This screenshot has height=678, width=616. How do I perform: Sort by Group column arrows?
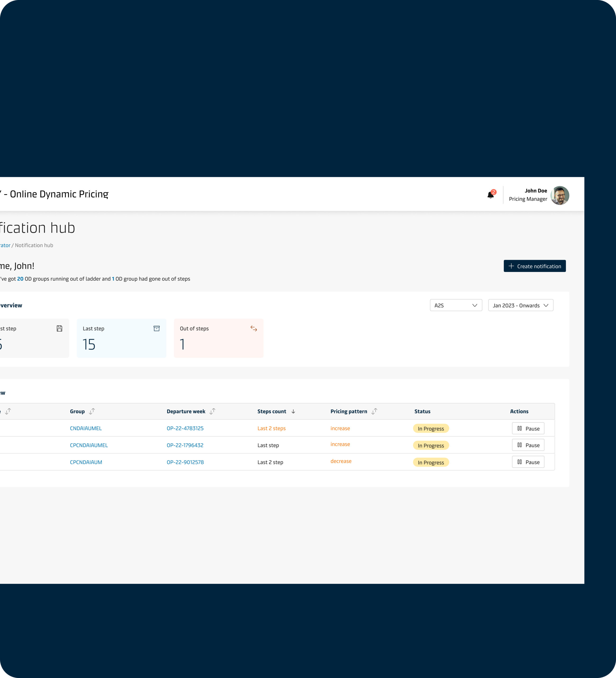click(x=92, y=411)
